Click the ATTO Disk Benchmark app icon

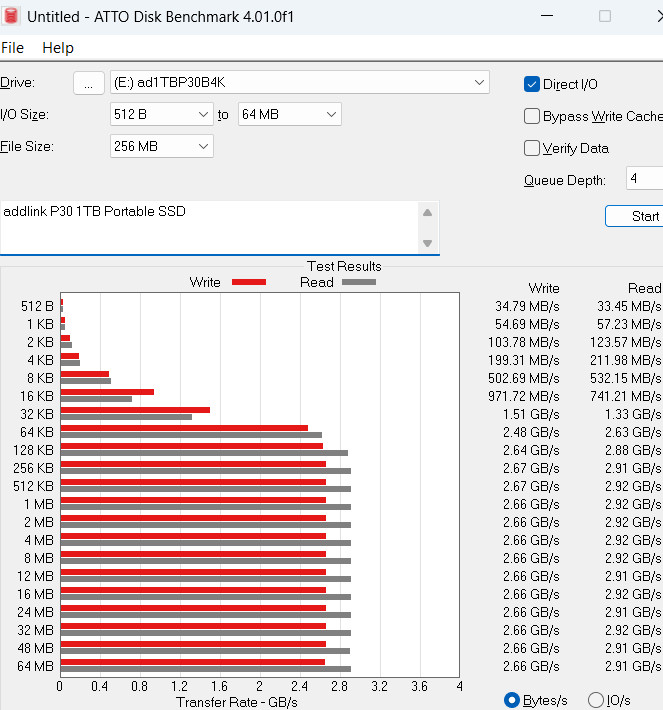[11, 16]
